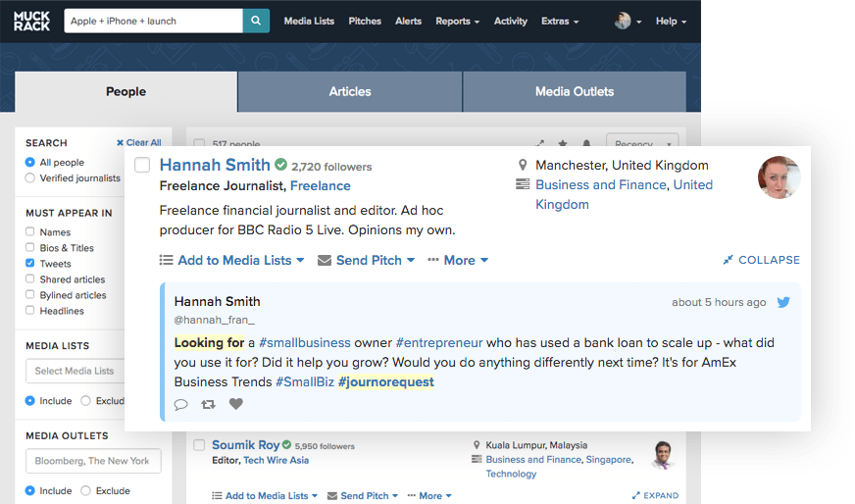The image size is (855, 504).
Task: Open the Extras dropdown menu
Action: coord(560,21)
